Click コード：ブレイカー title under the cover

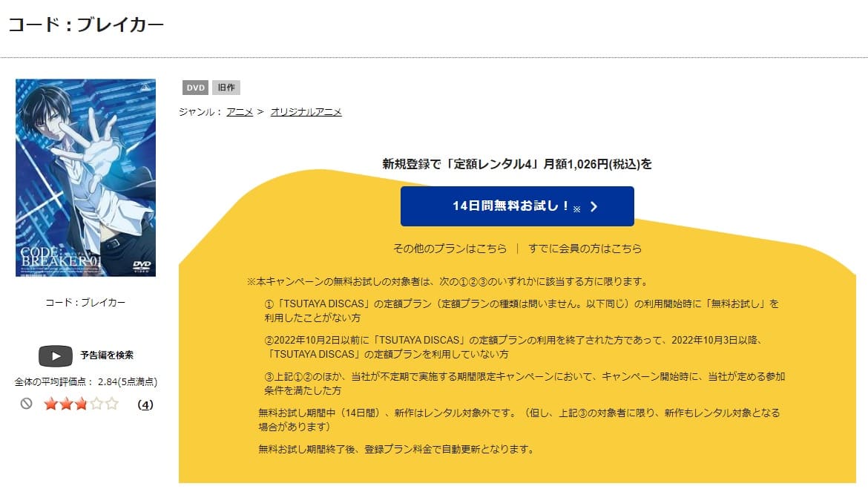[85, 303]
